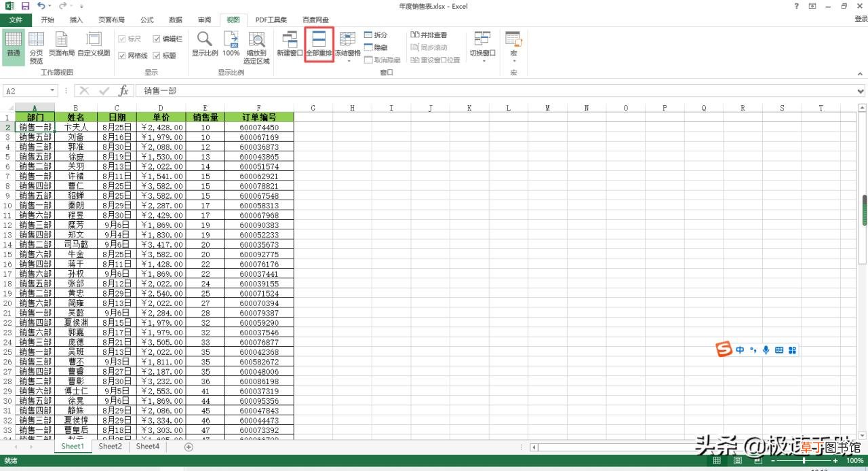Click the status bar zoom slider
Viewport: 868px width, 471px height.
pyautogui.click(x=806, y=461)
